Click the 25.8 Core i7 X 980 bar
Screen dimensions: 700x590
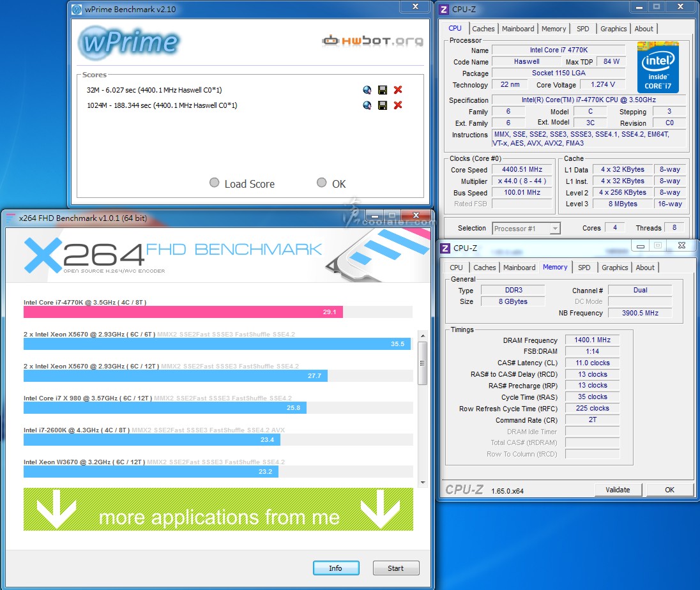165,408
